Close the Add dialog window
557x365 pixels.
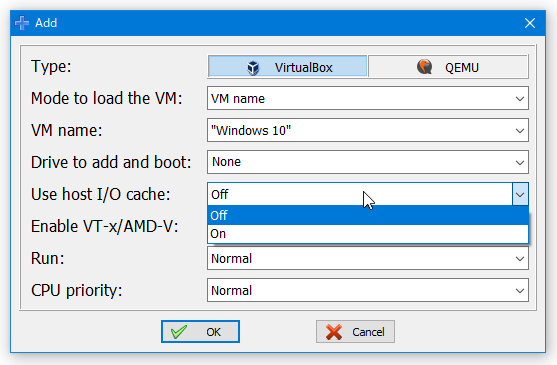530,23
